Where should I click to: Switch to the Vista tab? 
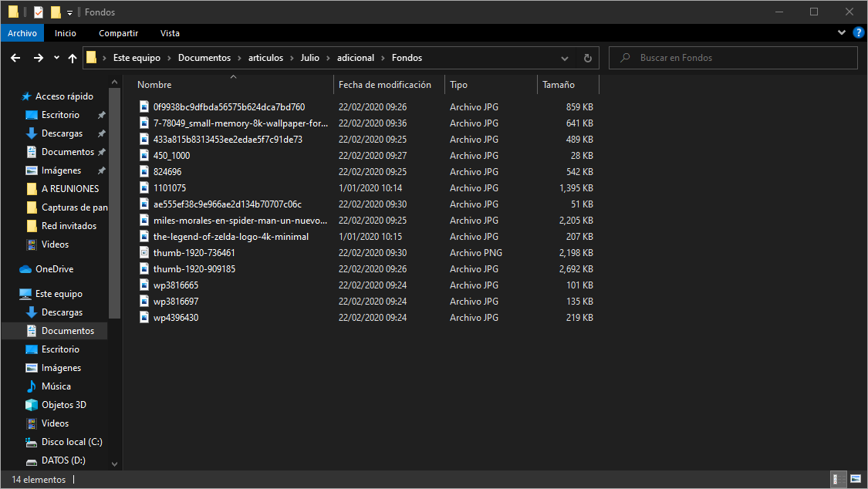click(x=170, y=33)
